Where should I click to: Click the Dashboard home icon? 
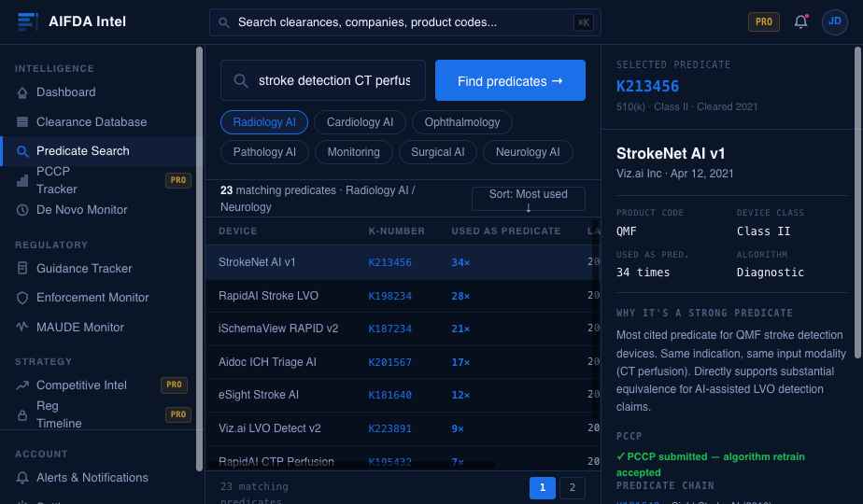coord(22,92)
